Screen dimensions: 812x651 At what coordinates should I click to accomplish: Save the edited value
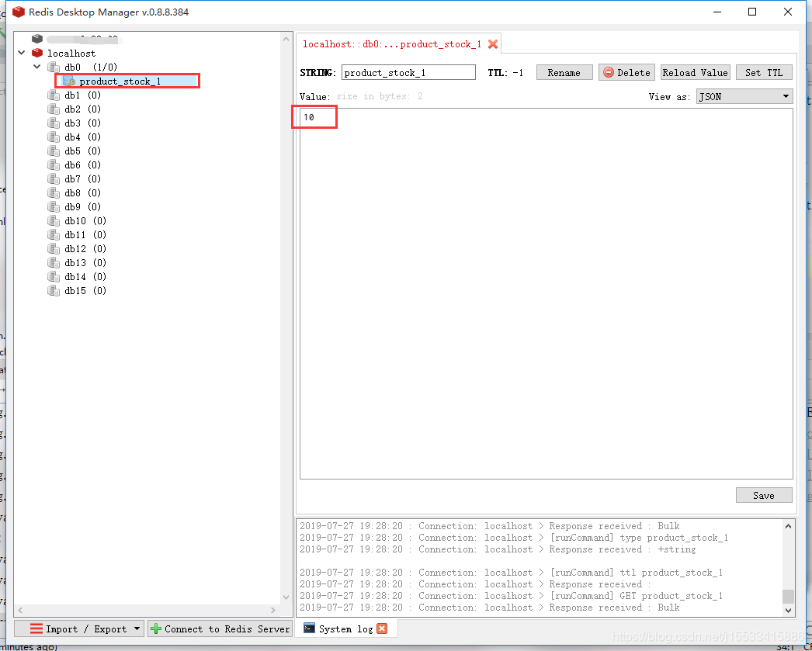[x=764, y=495]
